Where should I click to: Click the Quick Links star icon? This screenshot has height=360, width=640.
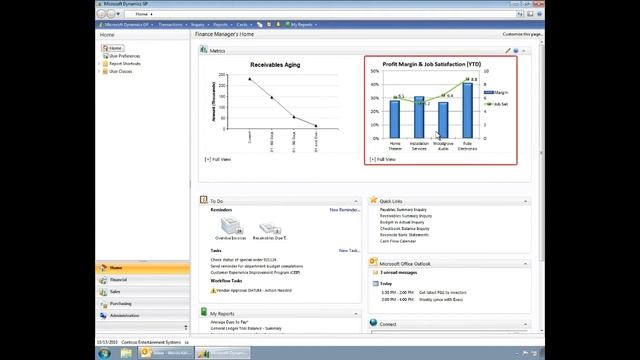click(373, 200)
